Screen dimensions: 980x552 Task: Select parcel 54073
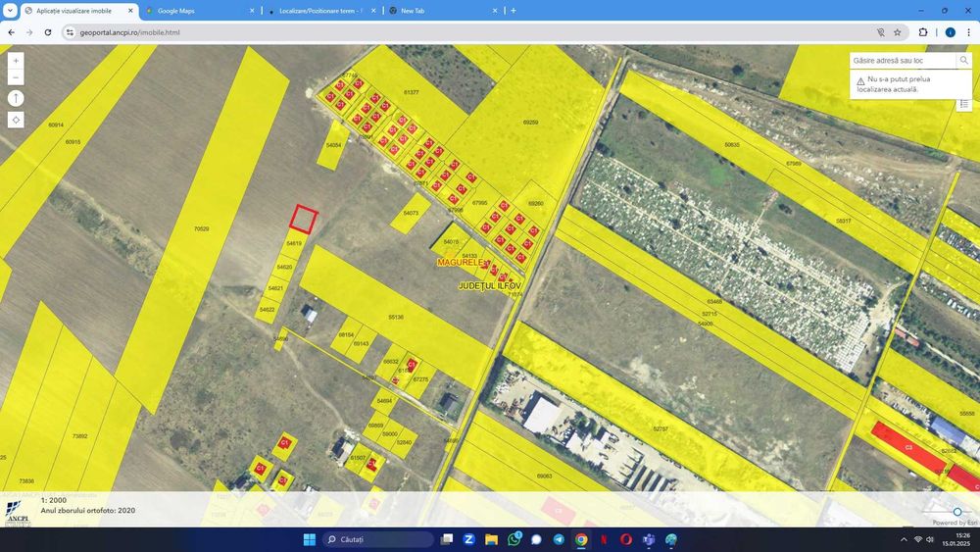coord(411,213)
